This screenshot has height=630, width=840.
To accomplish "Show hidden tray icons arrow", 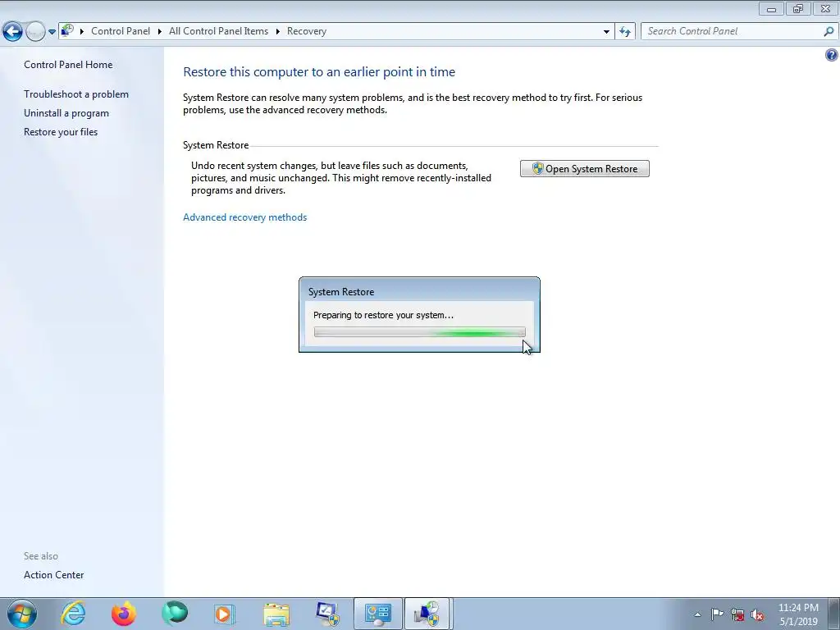I will (697, 614).
